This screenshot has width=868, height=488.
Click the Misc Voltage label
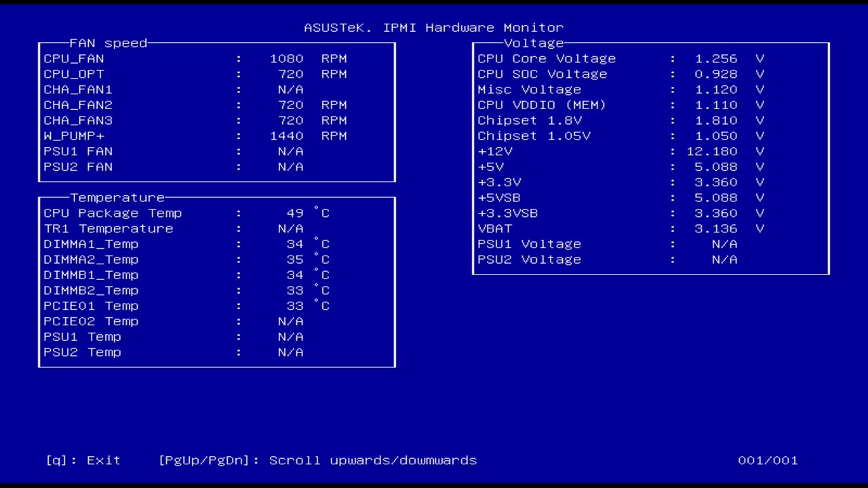click(x=530, y=90)
